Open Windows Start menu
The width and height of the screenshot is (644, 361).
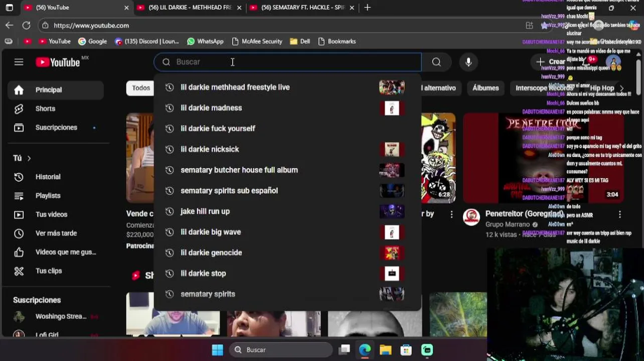point(217,350)
